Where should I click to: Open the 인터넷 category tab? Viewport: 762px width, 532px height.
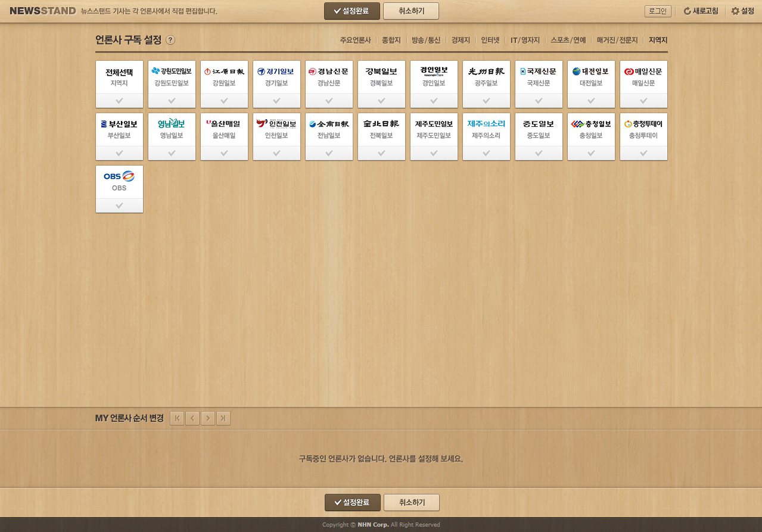(490, 41)
